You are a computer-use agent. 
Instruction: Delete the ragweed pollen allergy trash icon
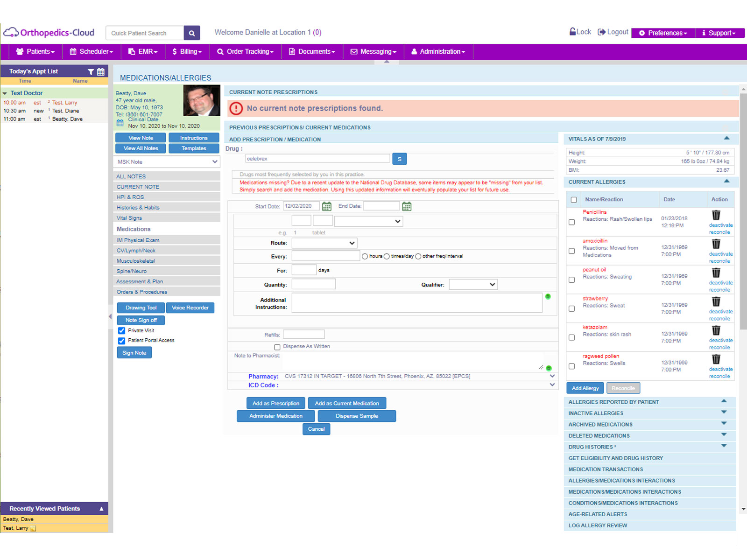click(716, 359)
